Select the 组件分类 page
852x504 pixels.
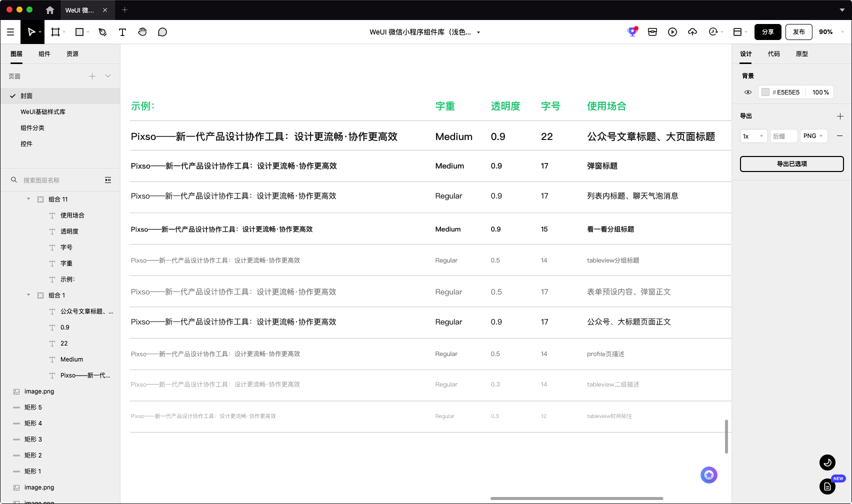point(60,128)
